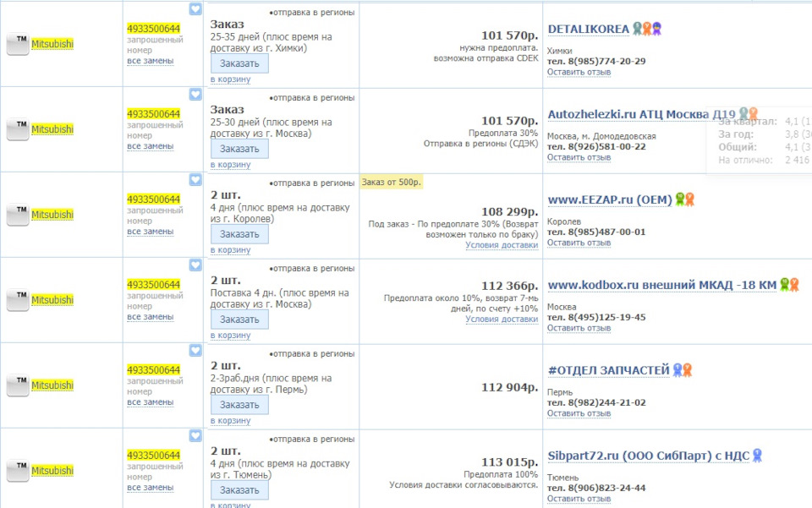This screenshot has height=508, width=812.
Task: Open DETALIKOREA seller page
Action: pos(589,29)
